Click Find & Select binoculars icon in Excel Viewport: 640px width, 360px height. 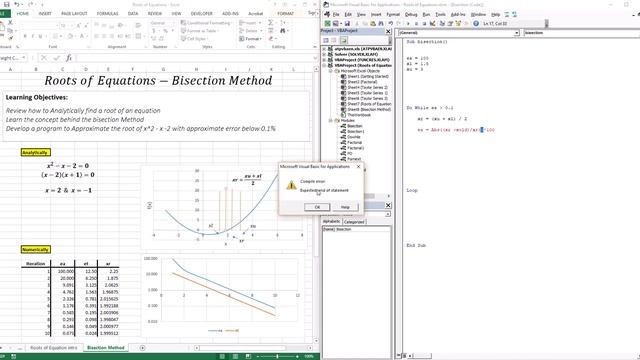tap(282, 31)
